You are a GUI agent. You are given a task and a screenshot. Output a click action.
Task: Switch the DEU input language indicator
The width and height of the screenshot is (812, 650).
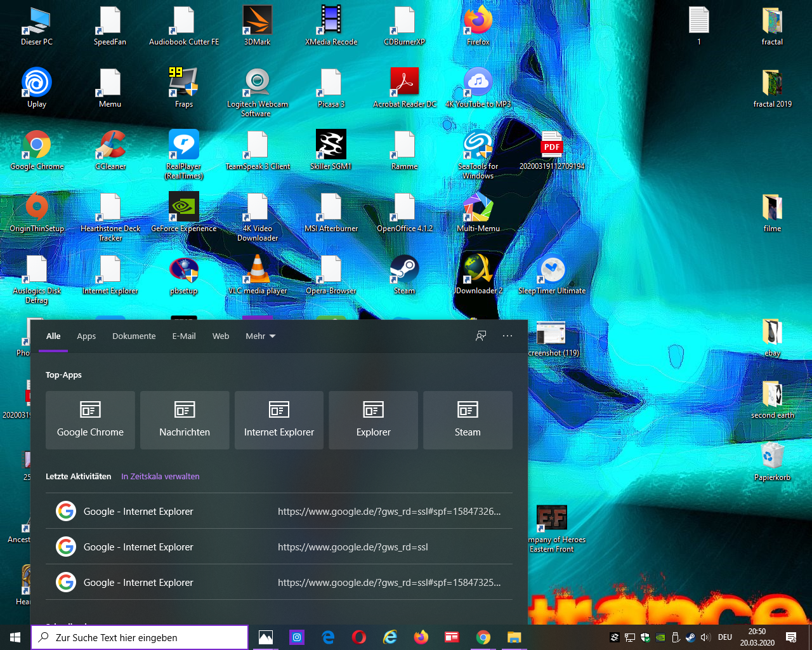pyautogui.click(x=725, y=637)
